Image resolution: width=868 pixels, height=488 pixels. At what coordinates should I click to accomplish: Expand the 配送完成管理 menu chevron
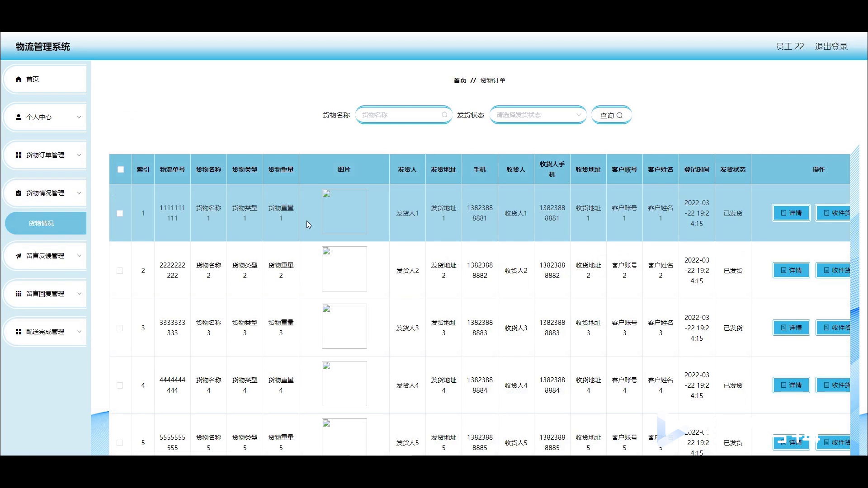pyautogui.click(x=79, y=332)
